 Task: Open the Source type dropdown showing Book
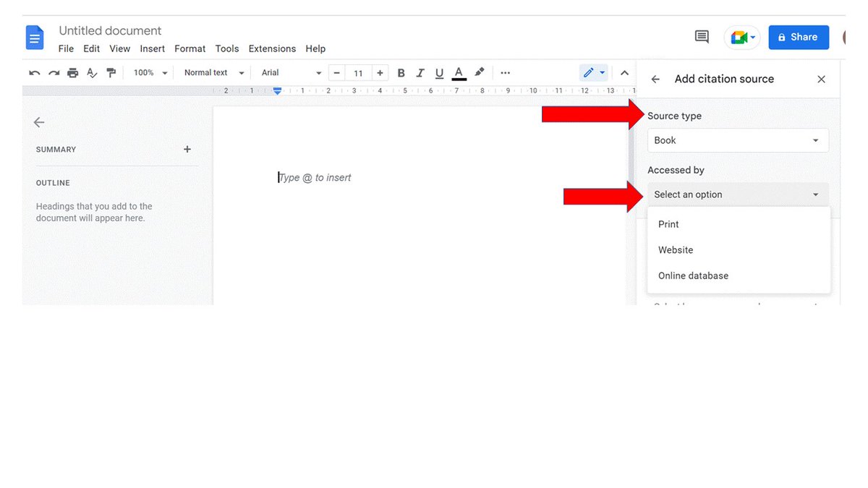click(x=738, y=140)
